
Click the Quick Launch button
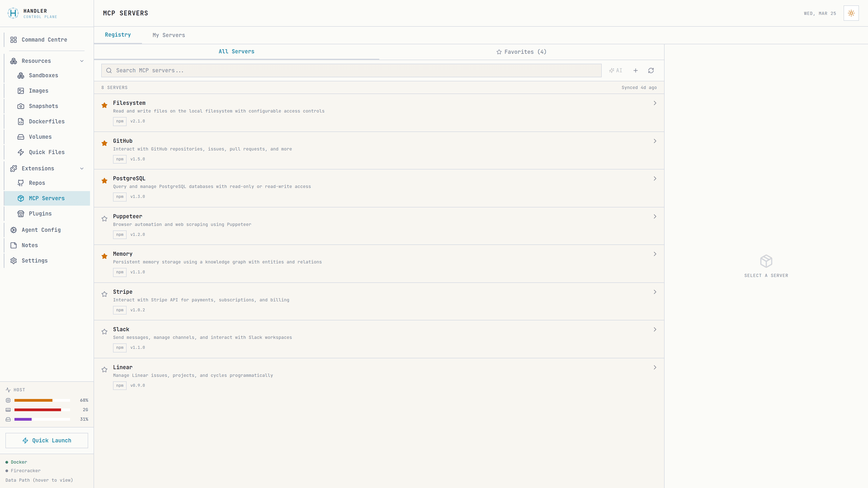click(x=46, y=440)
